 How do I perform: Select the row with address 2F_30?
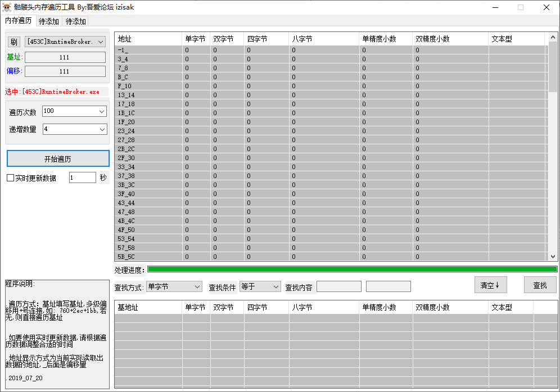[331, 158]
